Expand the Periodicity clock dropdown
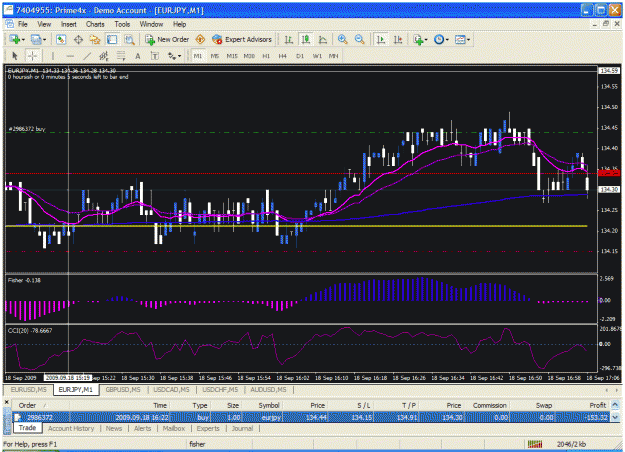625x452 pixels. click(447, 39)
